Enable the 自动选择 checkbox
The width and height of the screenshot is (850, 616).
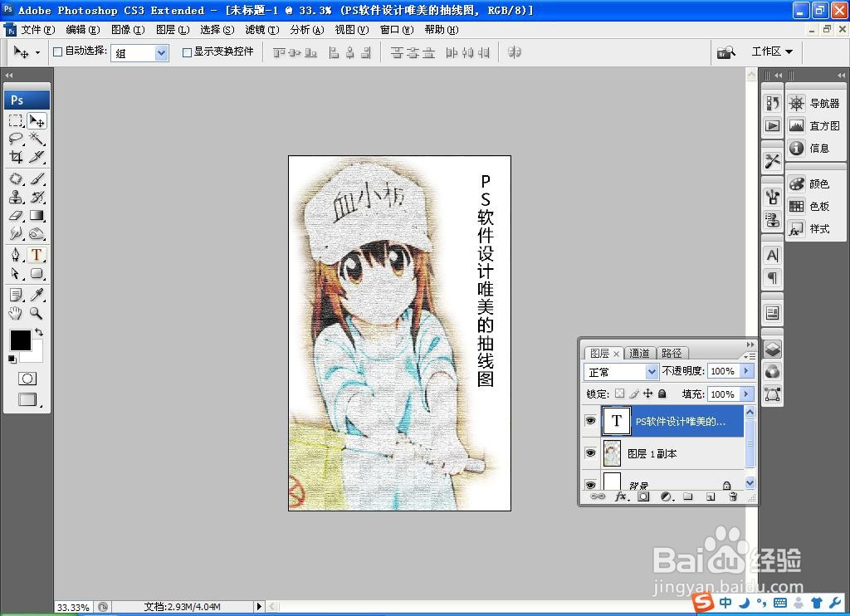tap(57, 51)
